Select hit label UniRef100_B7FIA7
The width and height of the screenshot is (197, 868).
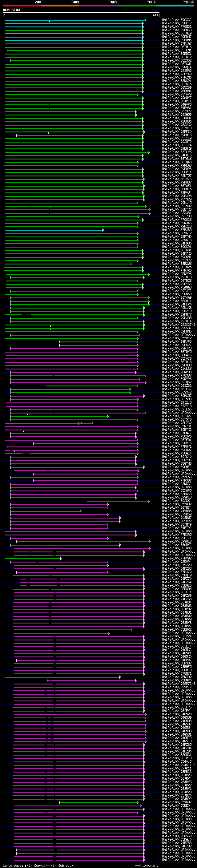177,43
